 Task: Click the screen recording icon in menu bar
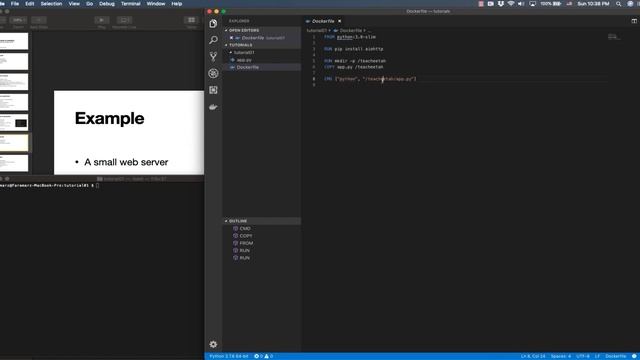pos(490,4)
